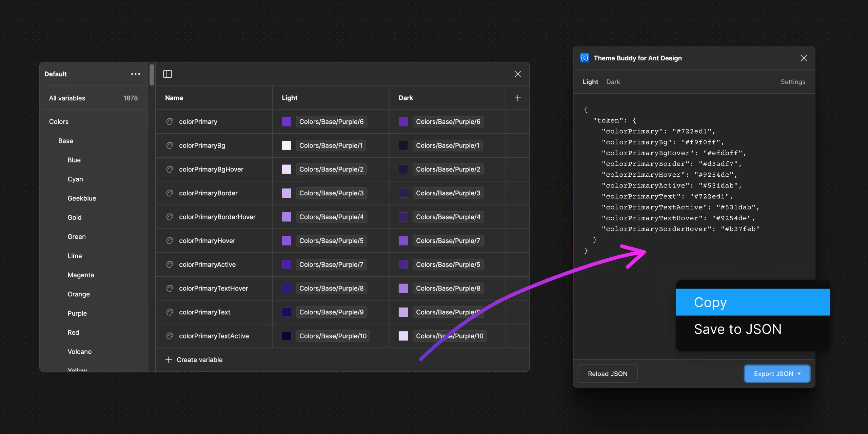Collapse the Base group in the sidebar
The image size is (868, 434).
tap(66, 141)
